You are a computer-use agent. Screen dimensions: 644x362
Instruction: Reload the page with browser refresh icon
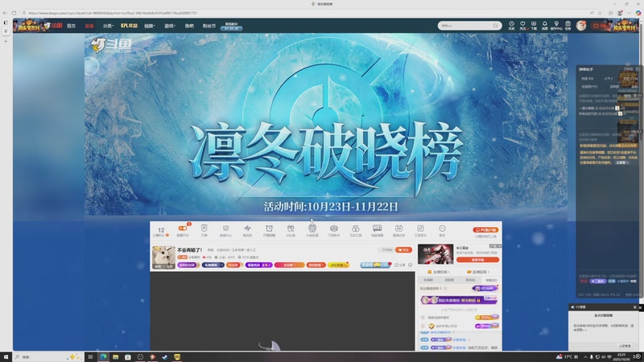pos(14,13)
